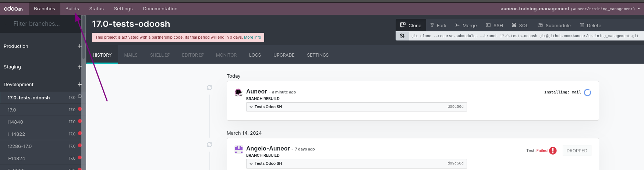Select the Fork action
The width and height of the screenshot is (644, 170).
(438, 25)
